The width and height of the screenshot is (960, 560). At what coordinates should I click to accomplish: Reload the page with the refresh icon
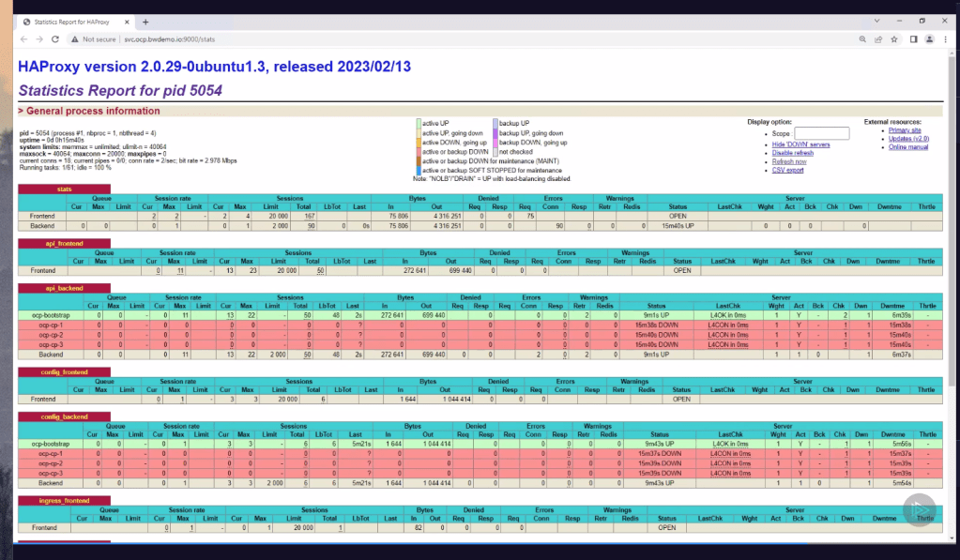pyautogui.click(x=55, y=39)
